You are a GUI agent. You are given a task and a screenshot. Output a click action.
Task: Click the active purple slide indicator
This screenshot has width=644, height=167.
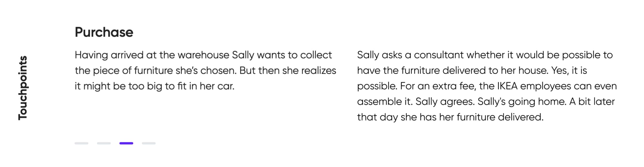(x=126, y=143)
